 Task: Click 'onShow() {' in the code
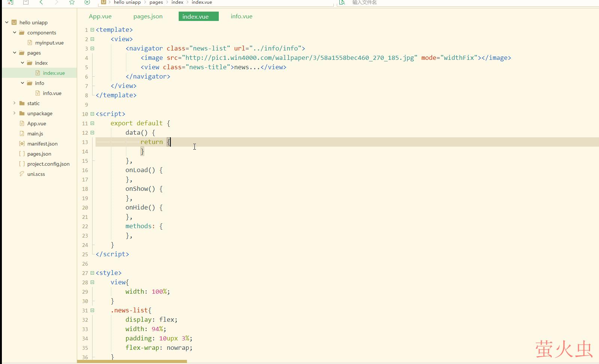click(x=144, y=189)
